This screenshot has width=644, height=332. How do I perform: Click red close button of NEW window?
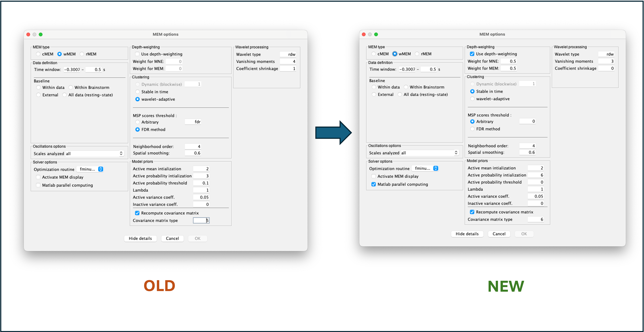coord(364,34)
